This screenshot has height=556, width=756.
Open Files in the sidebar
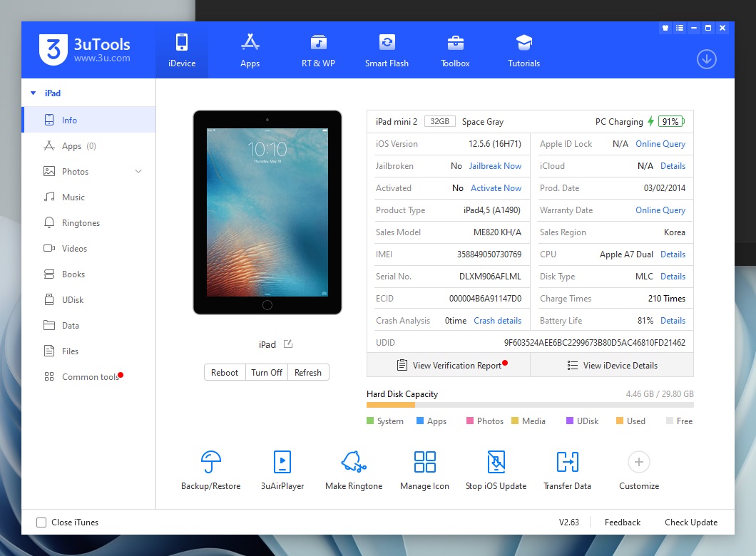88,351
